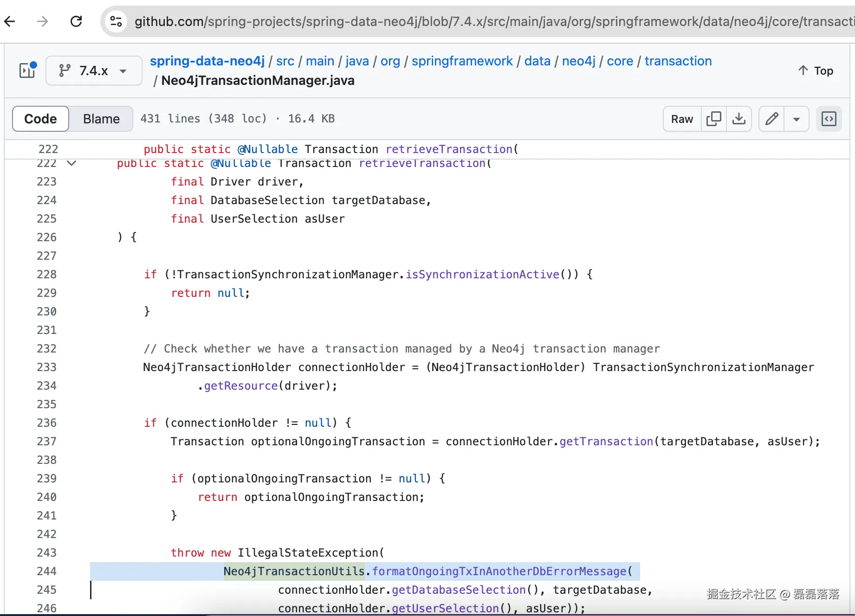Click the browser forward arrow

(x=42, y=21)
